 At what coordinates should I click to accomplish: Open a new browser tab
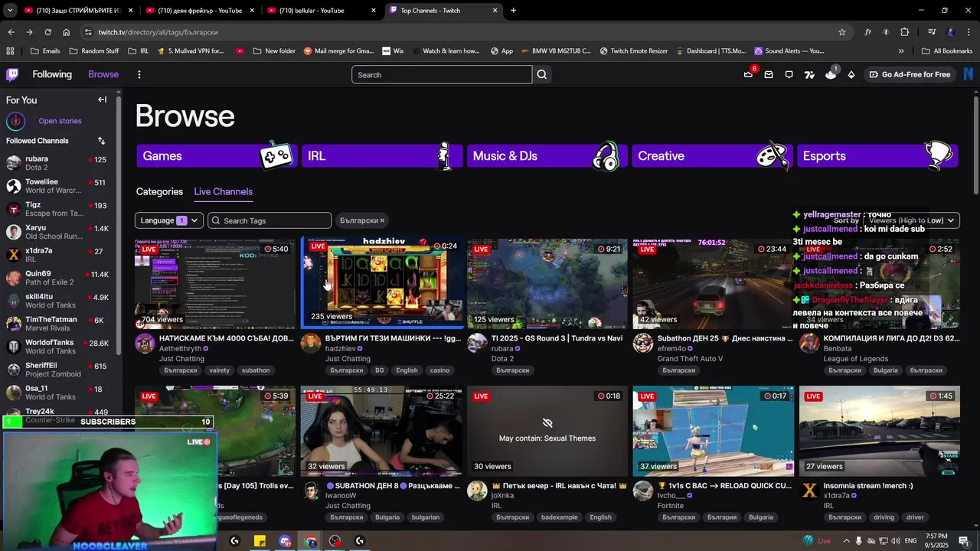tap(513, 11)
